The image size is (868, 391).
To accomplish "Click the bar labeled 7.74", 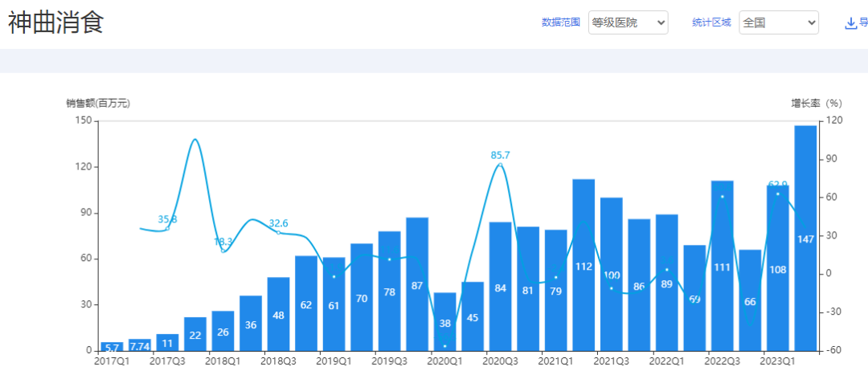I will point(140,346).
